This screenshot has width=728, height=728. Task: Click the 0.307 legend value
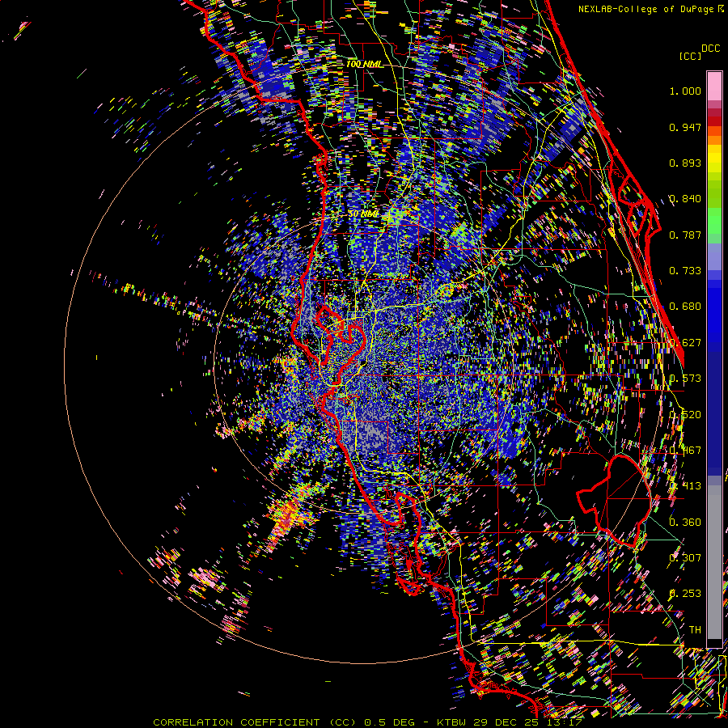tap(685, 557)
